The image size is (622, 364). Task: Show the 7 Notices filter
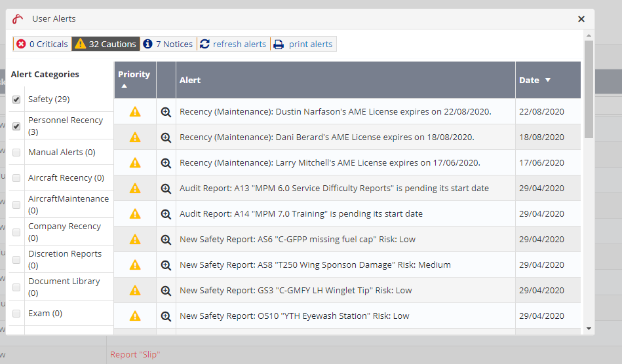coord(168,44)
